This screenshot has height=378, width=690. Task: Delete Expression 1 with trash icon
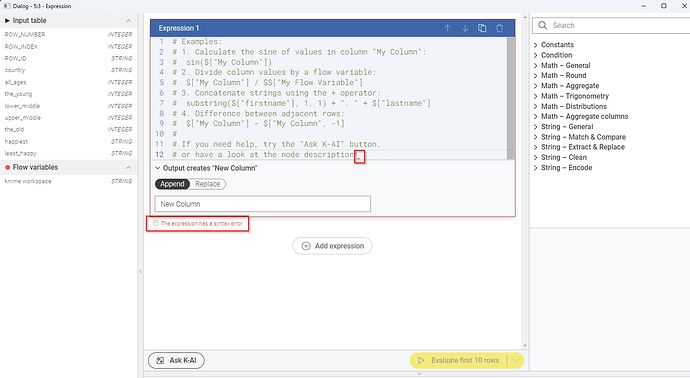pos(499,28)
